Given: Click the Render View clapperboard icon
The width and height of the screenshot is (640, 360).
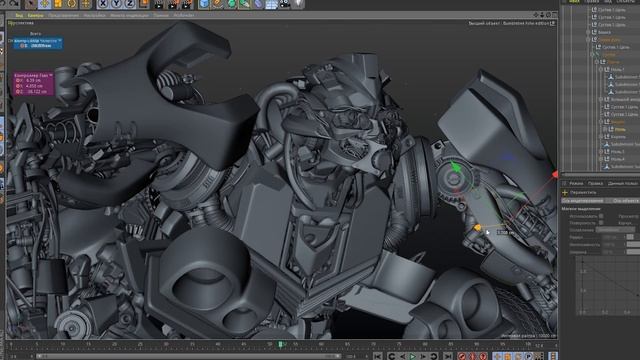Looking at the screenshot, I should pyautogui.click(x=159, y=4).
